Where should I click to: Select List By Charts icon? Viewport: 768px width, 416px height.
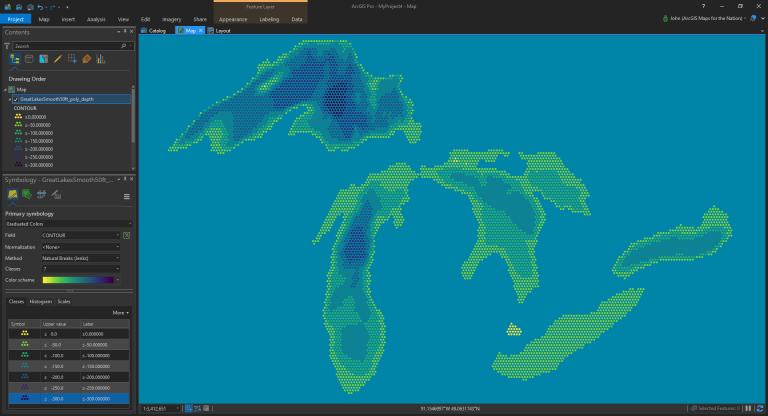pos(101,59)
